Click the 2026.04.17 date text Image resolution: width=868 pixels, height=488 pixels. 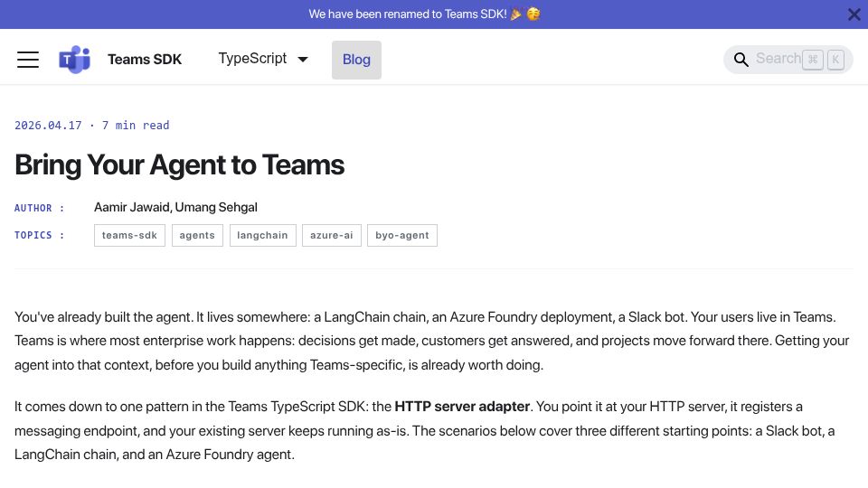(x=48, y=126)
